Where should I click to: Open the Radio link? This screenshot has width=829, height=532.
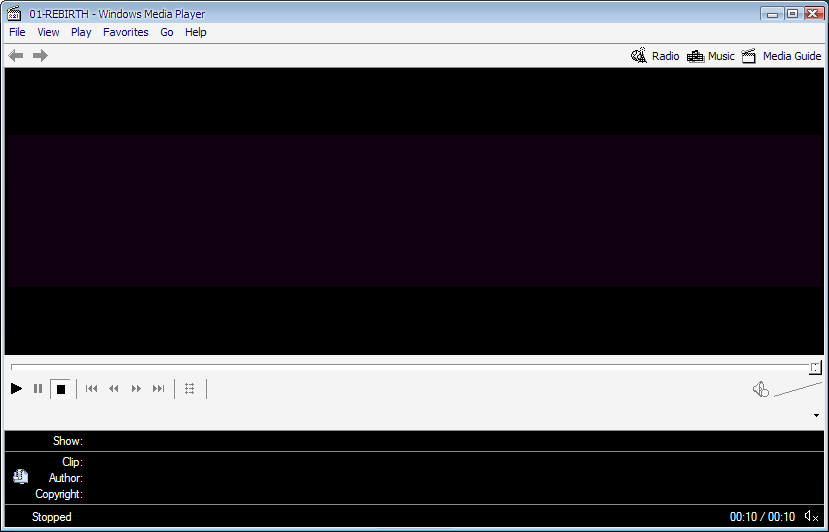click(666, 56)
